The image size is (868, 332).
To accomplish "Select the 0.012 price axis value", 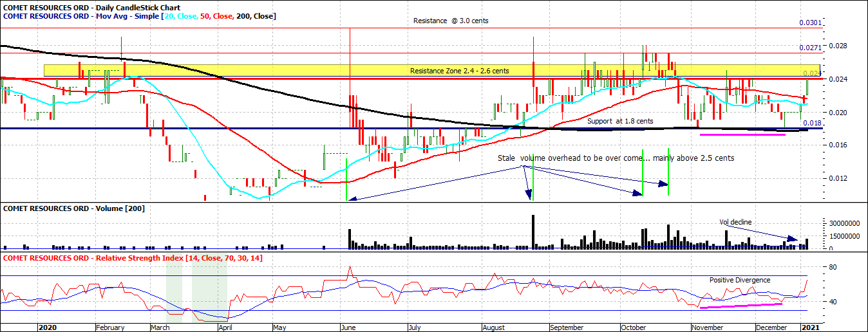I will [836, 179].
